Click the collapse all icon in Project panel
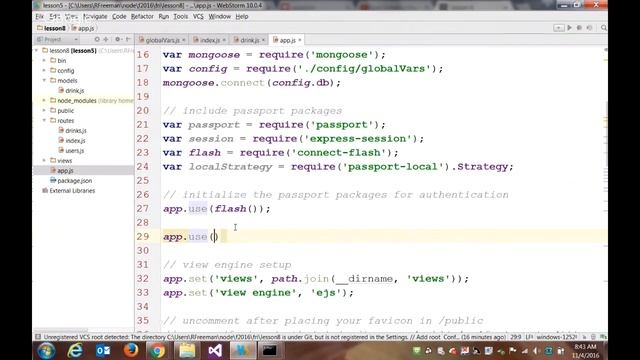 pyautogui.click(x=106, y=40)
